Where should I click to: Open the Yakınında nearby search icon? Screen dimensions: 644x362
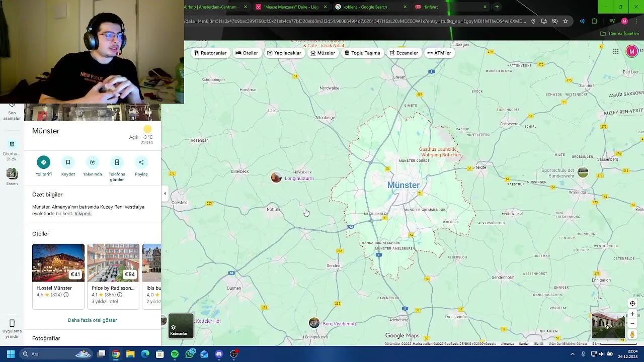tap(93, 162)
